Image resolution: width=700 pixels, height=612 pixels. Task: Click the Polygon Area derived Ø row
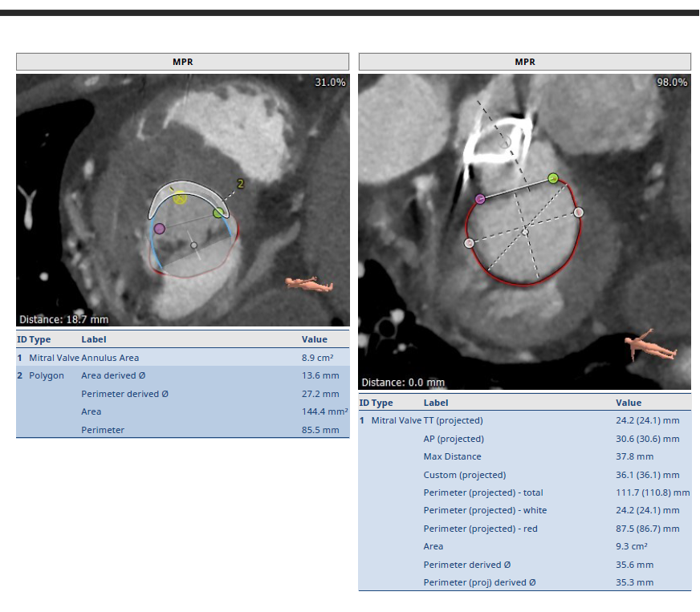tap(182, 375)
